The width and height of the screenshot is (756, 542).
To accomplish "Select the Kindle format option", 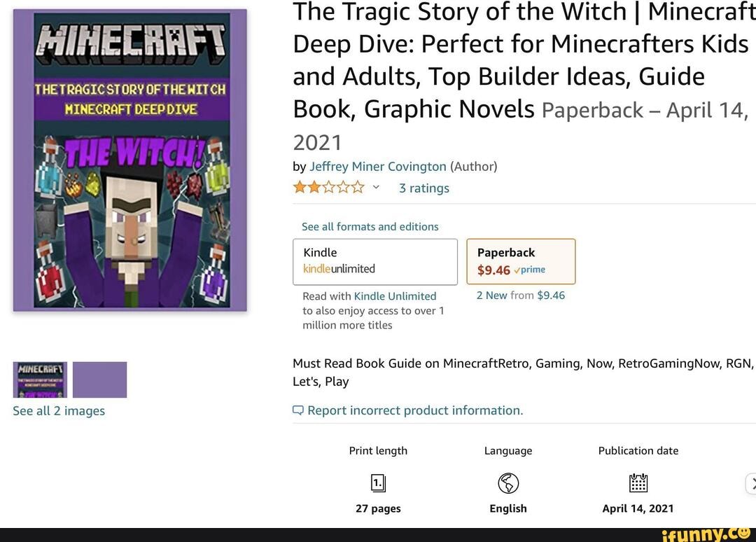I will coord(375,261).
